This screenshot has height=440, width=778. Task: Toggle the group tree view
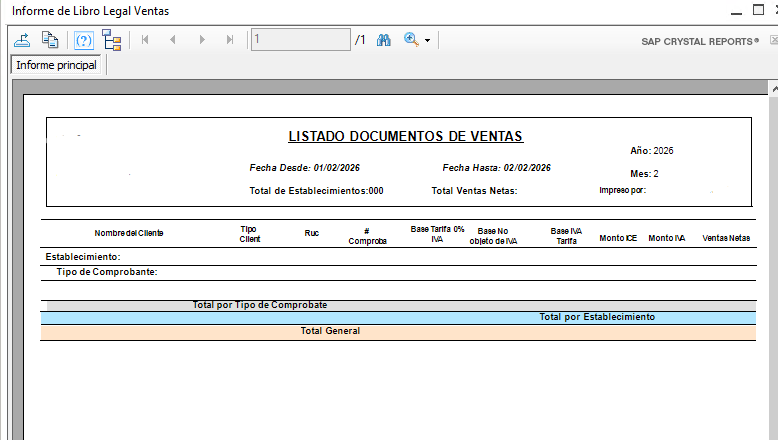(111, 40)
